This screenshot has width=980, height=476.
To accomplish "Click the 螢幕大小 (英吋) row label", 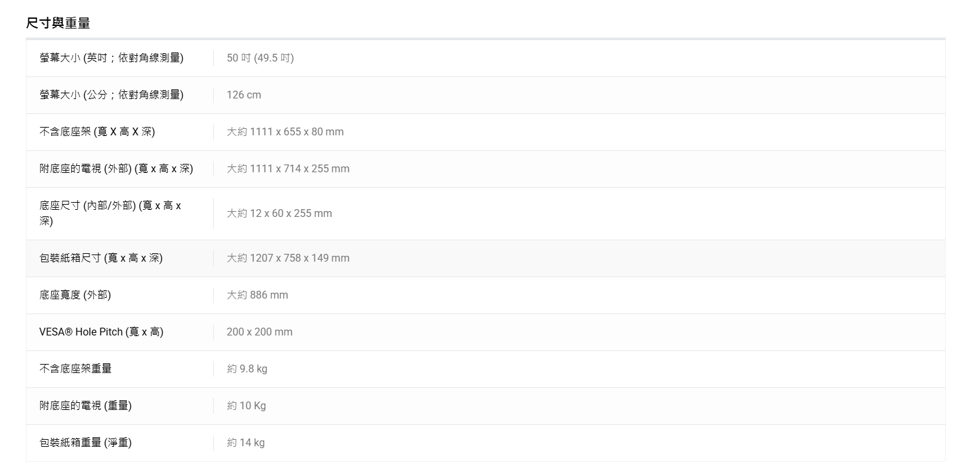I will point(111,58).
